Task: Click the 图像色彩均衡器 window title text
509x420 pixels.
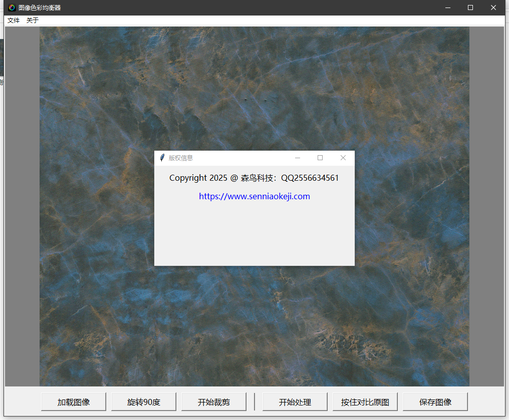Action: tap(40, 8)
